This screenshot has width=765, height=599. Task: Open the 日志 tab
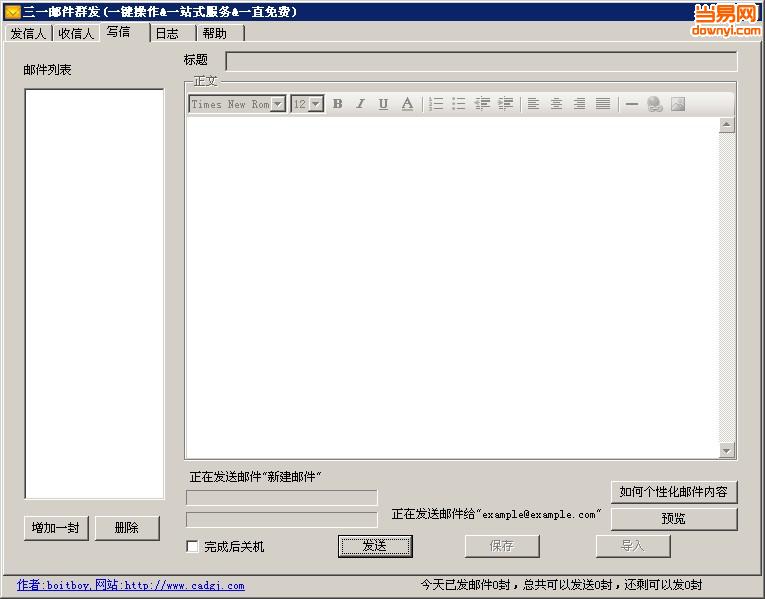(173, 34)
